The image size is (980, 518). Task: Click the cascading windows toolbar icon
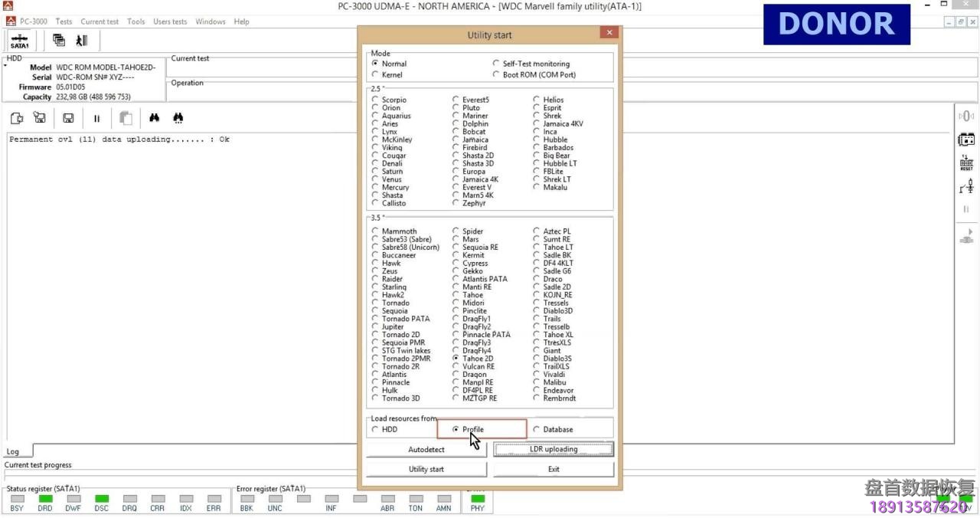[59, 41]
